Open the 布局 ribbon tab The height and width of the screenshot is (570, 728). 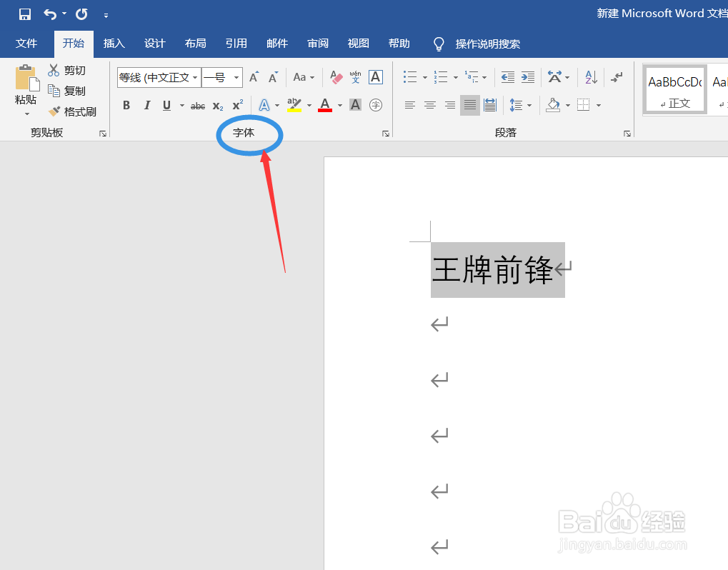pyautogui.click(x=196, y=44)
